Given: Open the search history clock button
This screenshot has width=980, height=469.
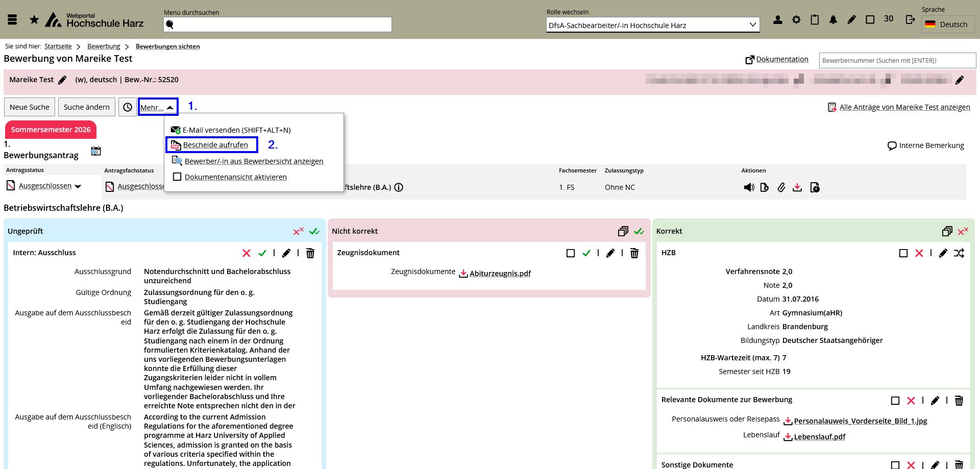Looking at the screenshot, I should coord(128,107).
